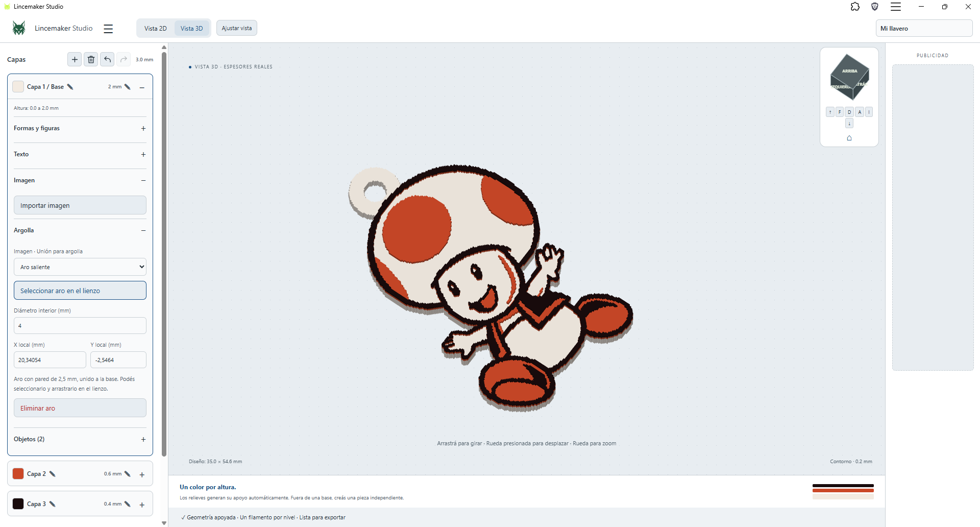Click the Eliminar aro button
Viewport: 980px width, 527px height.
pyautogui.click(x=80, y=408)
